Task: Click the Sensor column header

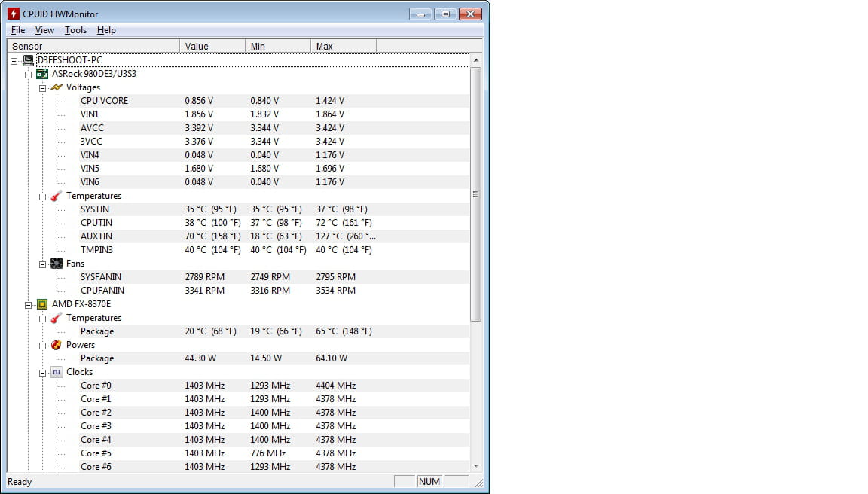Action: (93, 47)
